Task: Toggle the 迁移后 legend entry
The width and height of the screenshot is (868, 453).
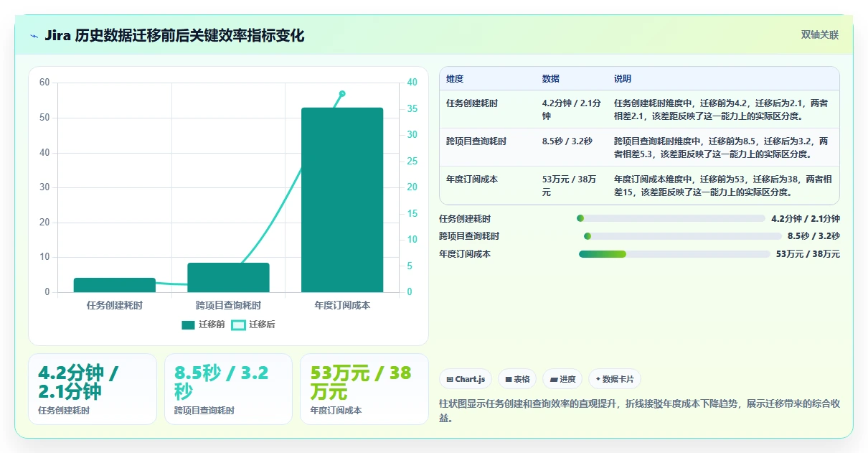Action: (253, 325)
